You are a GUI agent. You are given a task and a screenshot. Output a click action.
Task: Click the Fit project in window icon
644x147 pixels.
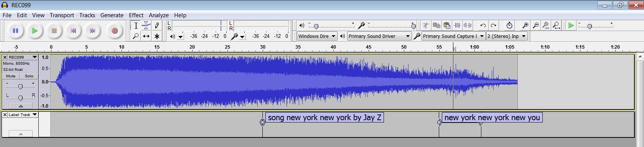tap(556, 26)
